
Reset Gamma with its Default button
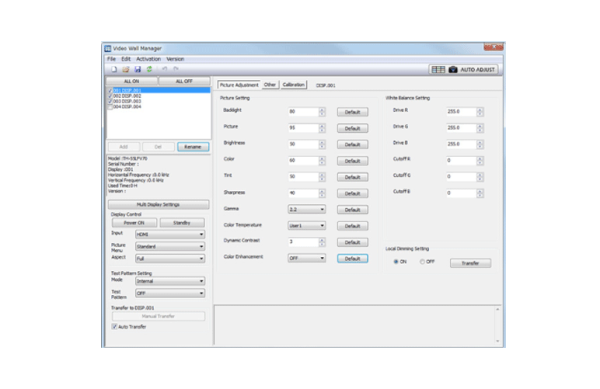pos(352,210)
